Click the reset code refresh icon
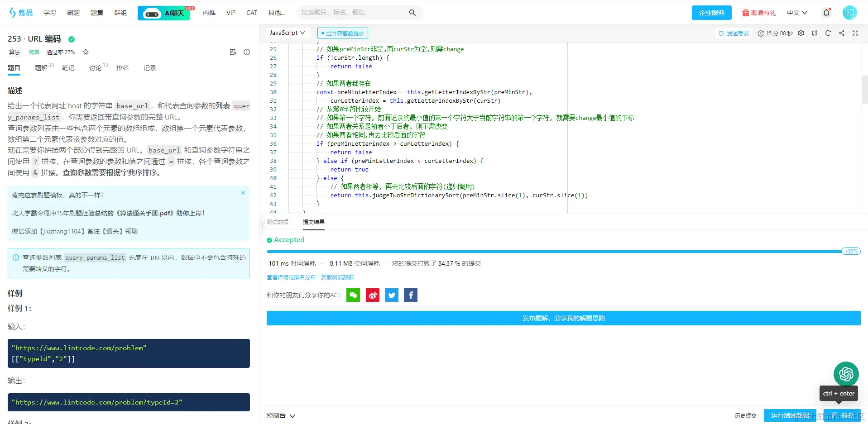This screenshot has height=424, width=868. click(x=828, y=33)
